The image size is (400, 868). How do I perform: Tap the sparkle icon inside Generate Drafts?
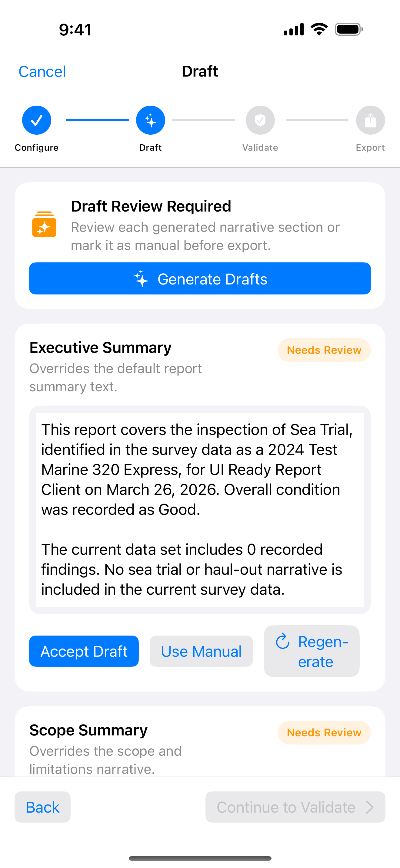click(141, 279)
